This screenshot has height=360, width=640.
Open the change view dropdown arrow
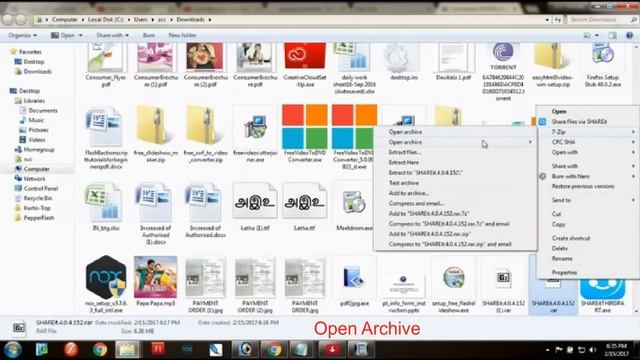[597, 36]
